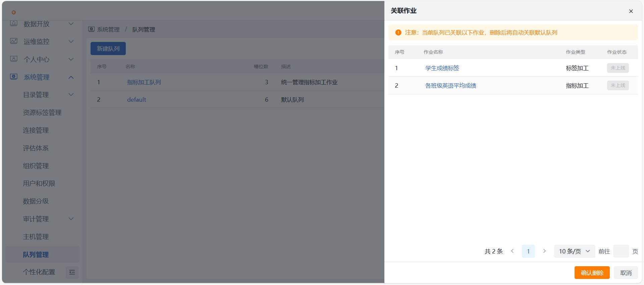The image size is (644, 285).
Task: Go to next page arrow
Action: (544, 251)
